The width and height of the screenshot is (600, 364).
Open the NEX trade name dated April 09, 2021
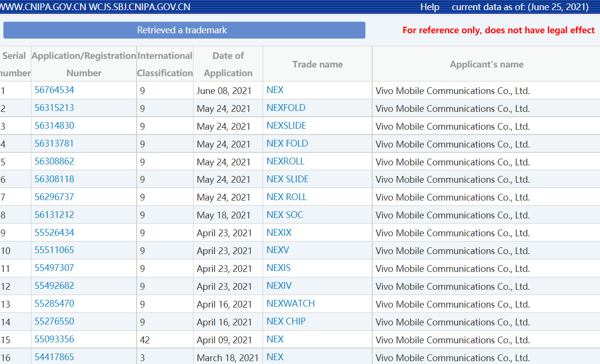pyautogui.click(x=275, y=339)
